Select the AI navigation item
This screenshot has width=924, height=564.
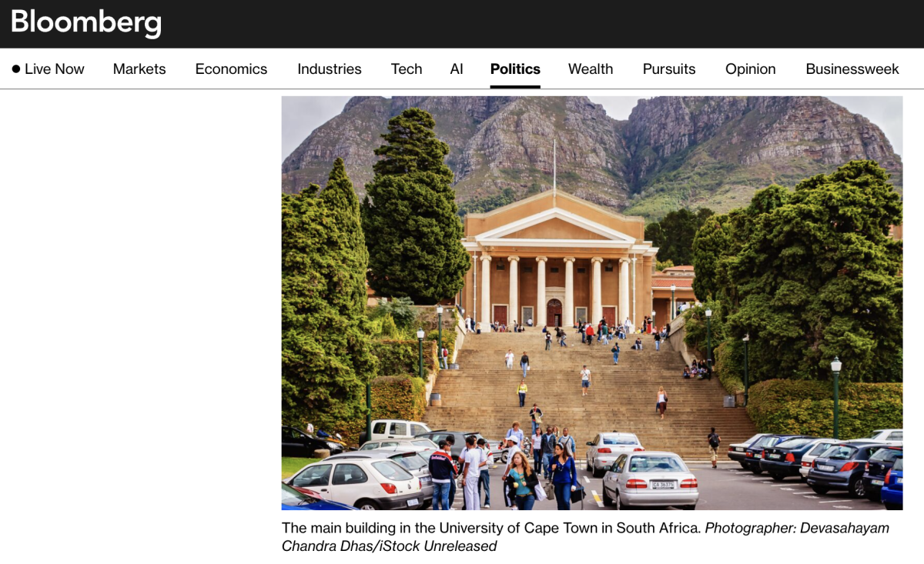(x=457, y=69)
